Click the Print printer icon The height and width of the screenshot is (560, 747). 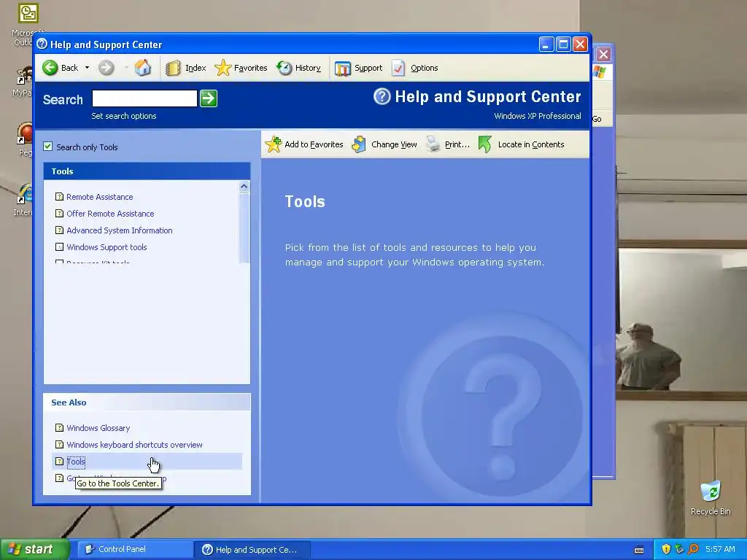coord(433,144)
